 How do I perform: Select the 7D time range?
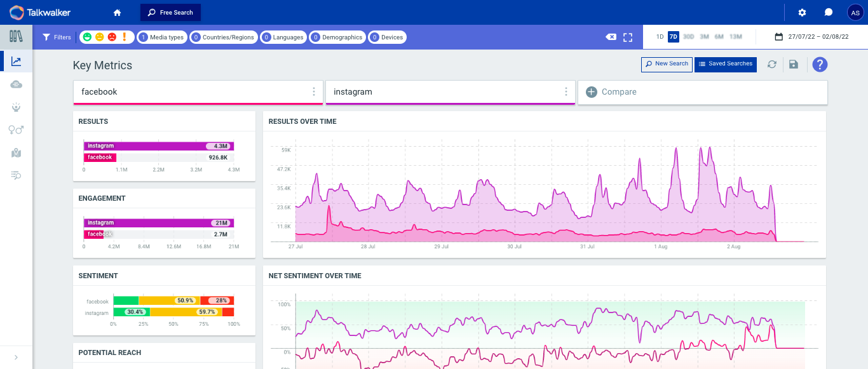(x=674, y=37)
